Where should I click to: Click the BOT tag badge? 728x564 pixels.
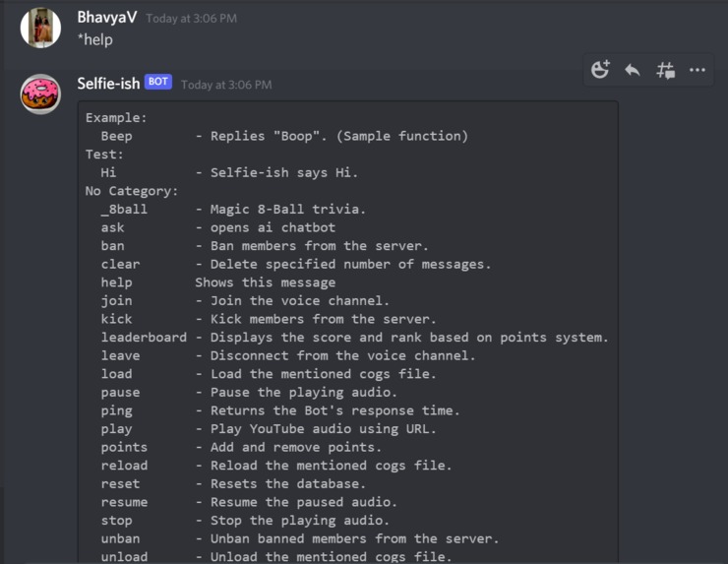(158, 82)
